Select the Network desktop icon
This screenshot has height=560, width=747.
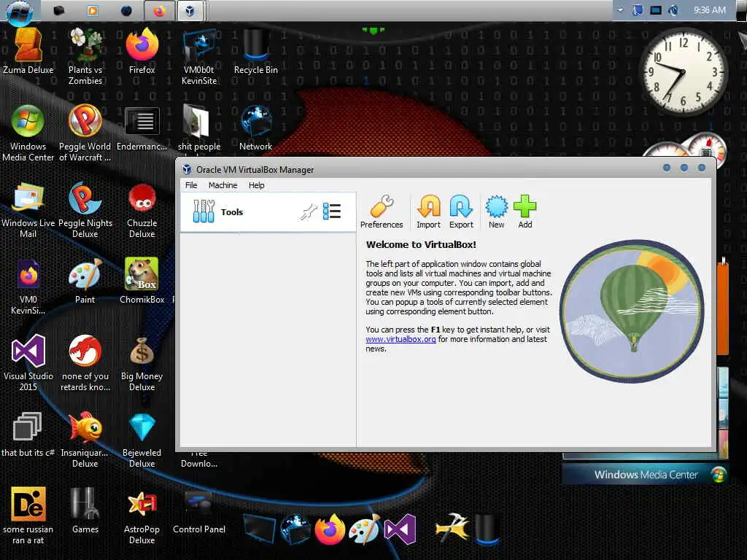[256, 128]
